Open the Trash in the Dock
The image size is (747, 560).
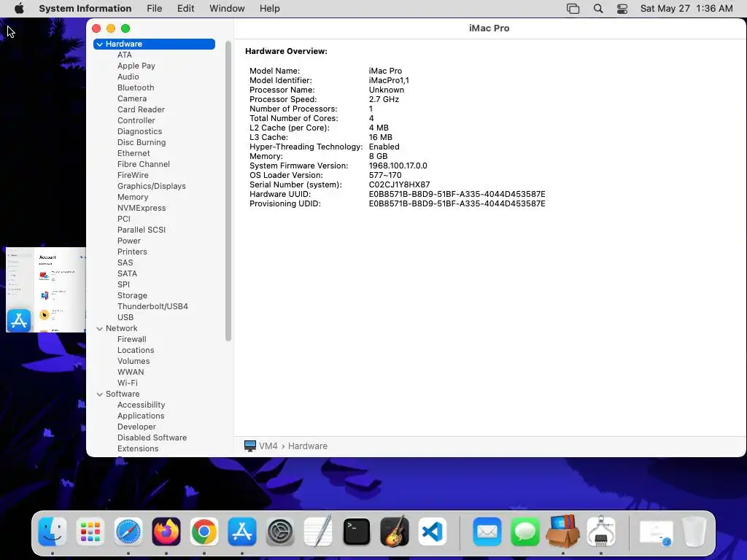point(694,532)
